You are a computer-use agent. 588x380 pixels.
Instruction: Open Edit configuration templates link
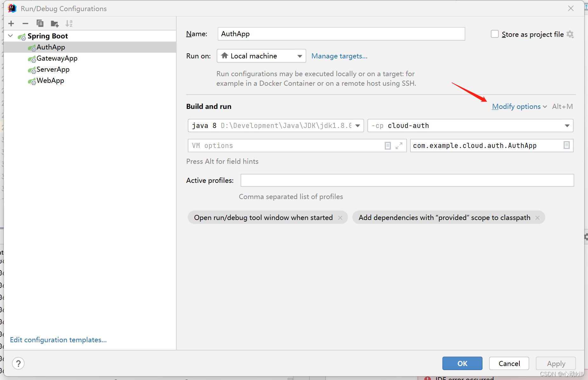click(58, 340)
